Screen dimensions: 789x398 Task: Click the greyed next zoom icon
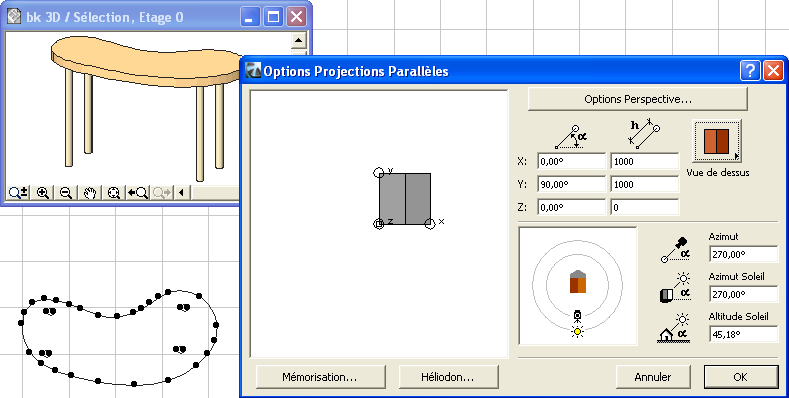click(162, 193)
